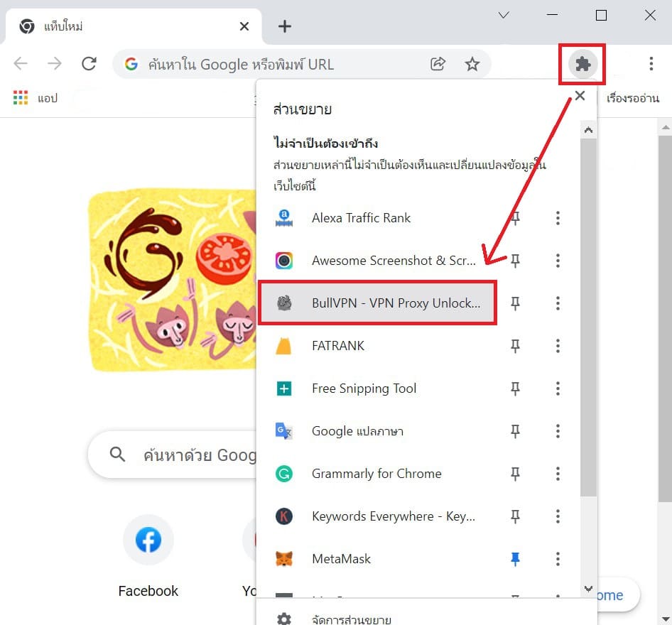Bookmark this tab with the star icon
The image size is (672, 625).
click(472, 64)
